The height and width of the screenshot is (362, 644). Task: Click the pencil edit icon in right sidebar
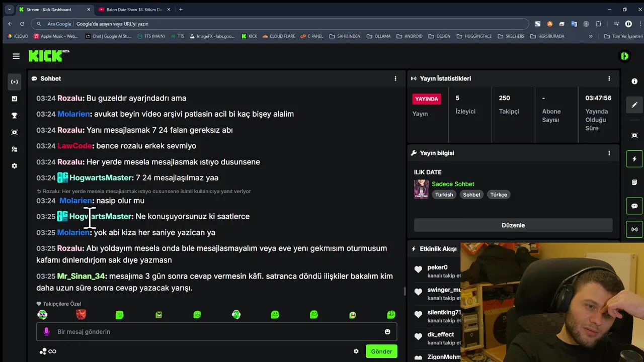[634, 105]
